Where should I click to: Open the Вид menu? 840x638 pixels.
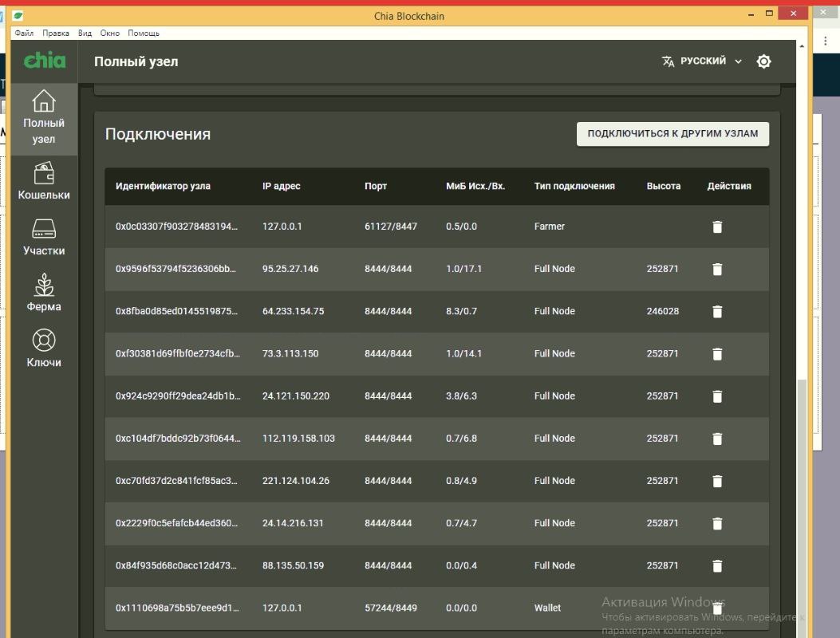[85, 33]
